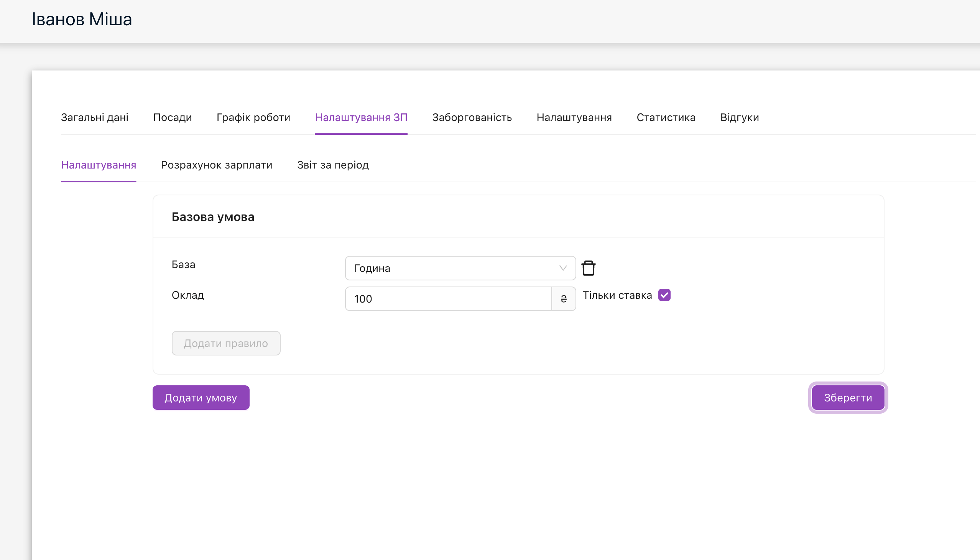Select the Налаштування ЗП tab
980x560 pixels.
361,117
